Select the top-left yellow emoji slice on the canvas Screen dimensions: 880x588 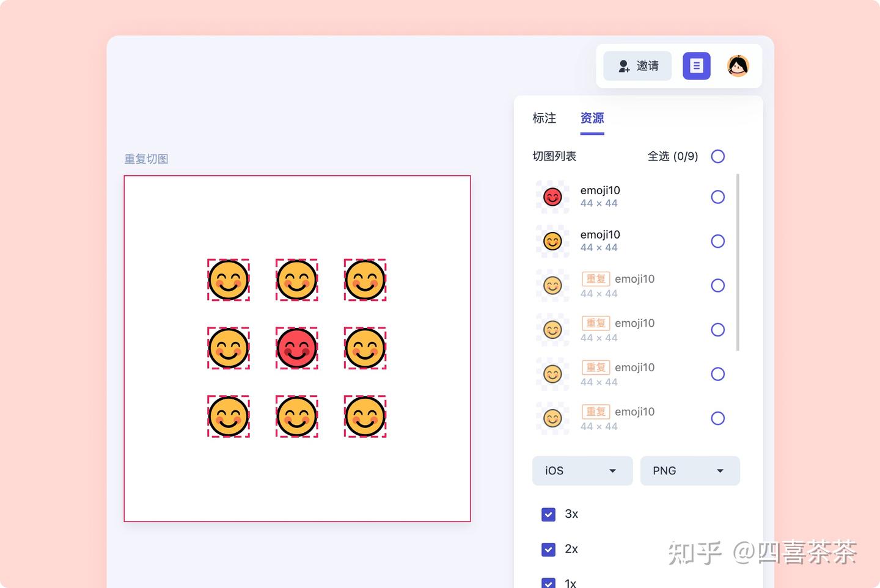click(x=229, y=280)
